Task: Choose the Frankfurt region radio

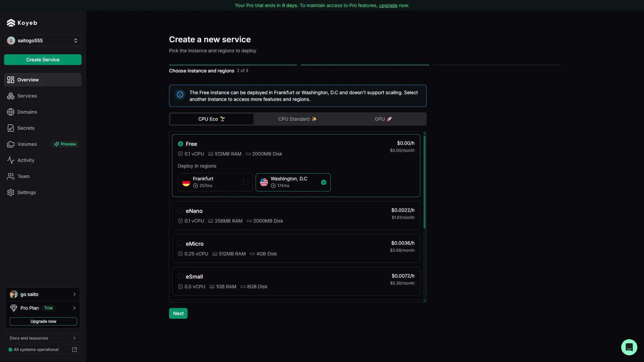Action: [x=246, y=182]
